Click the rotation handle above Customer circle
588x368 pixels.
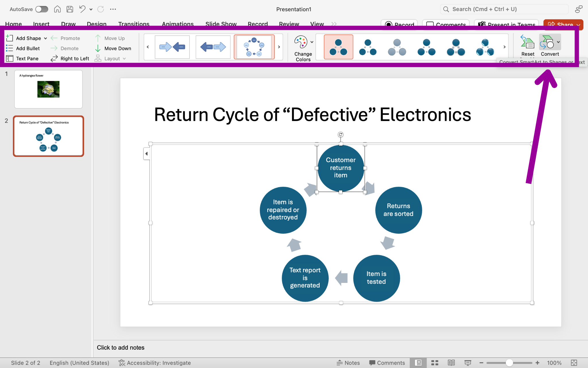[341, 135]
